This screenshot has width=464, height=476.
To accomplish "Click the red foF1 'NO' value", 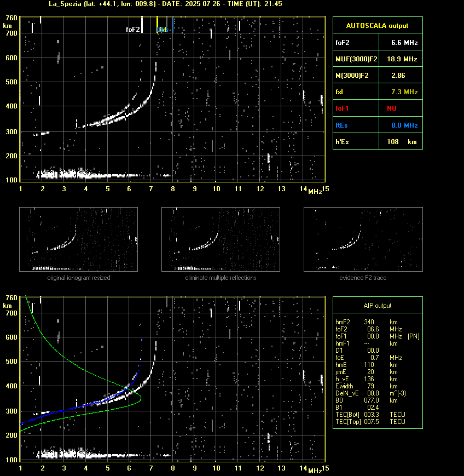I will pos(392,108).
